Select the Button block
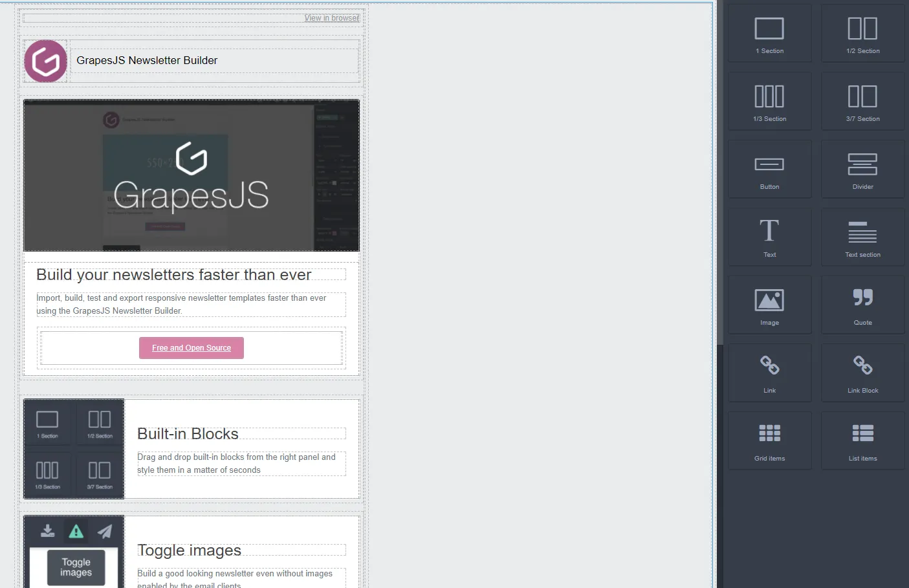Screen dimensions: 909x588 tap(769, 169)
